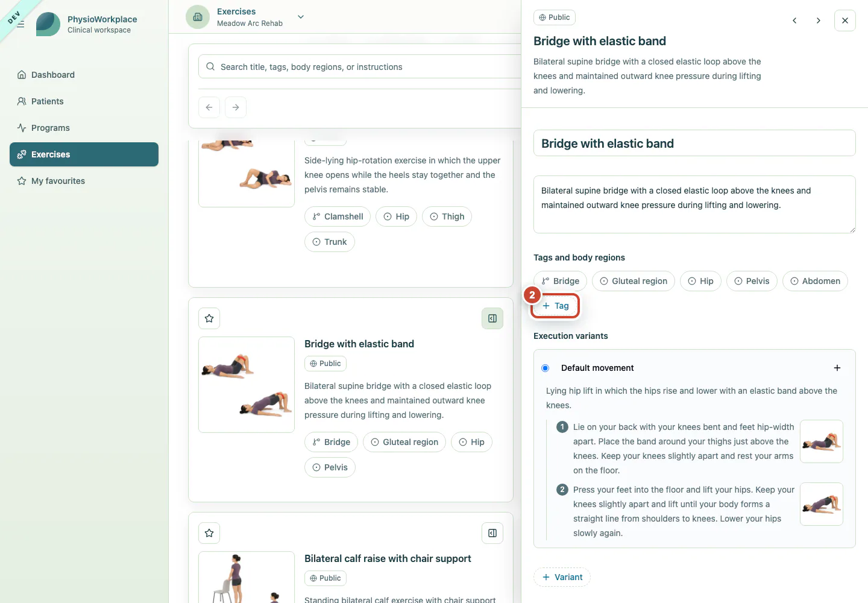
Task: Add a new variant with Variant button
Action: (x=562, y=577)
